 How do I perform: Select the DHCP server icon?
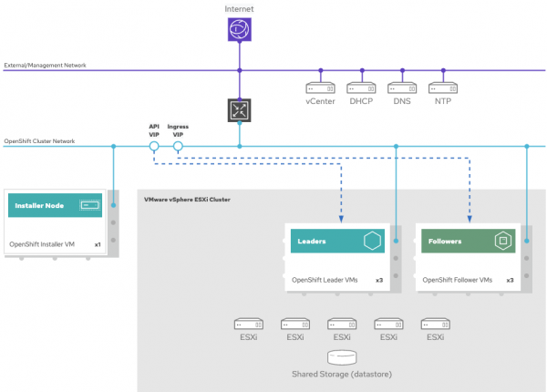[362, 89]
